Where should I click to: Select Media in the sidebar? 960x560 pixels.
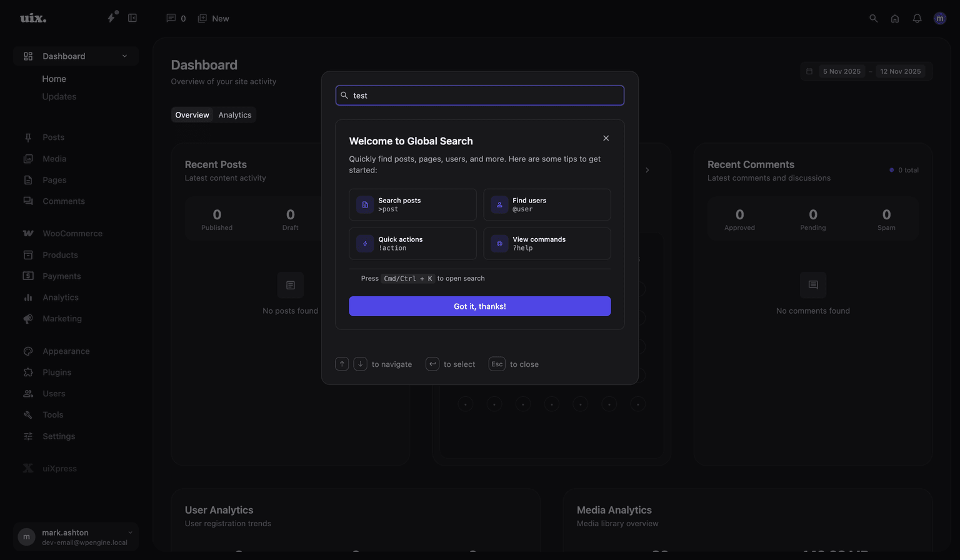point(54,158)
